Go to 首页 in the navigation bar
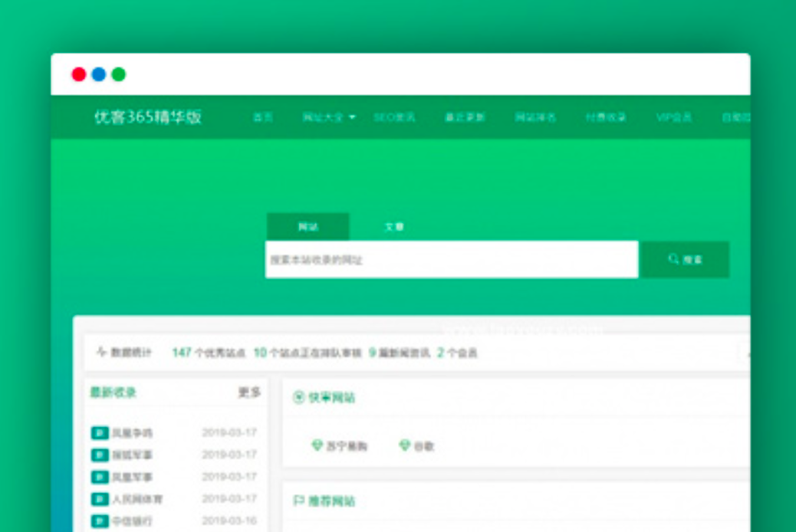Viewport: 796px width, 532px height. 263,117
